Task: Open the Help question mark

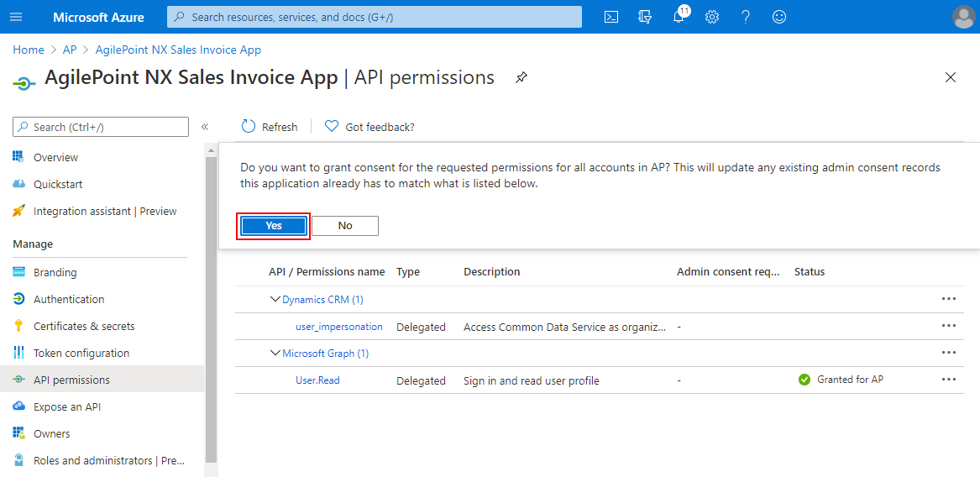Action: [746, 17]
